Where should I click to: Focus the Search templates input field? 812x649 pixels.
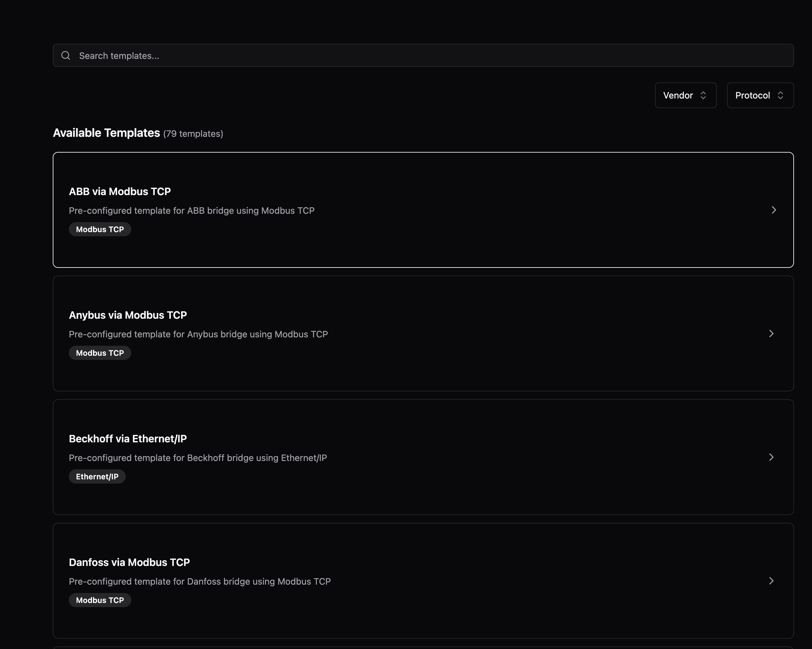pos(423,55)
